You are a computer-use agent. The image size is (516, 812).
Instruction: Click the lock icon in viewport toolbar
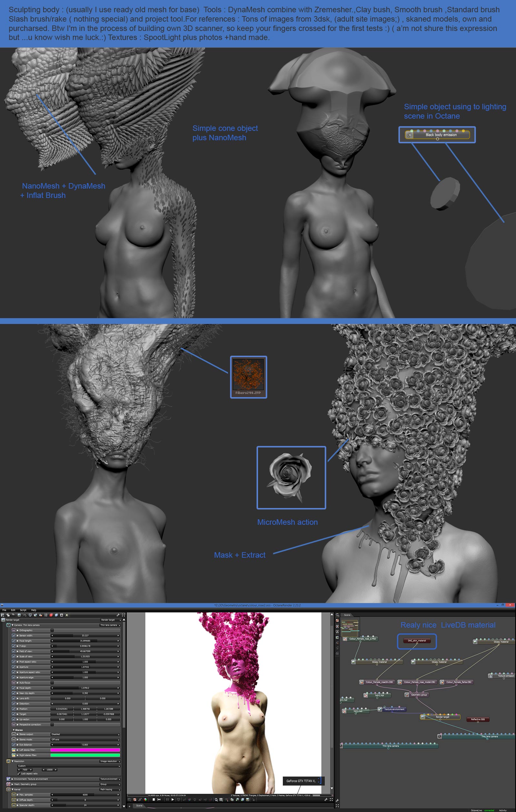(x=253, y=799)
